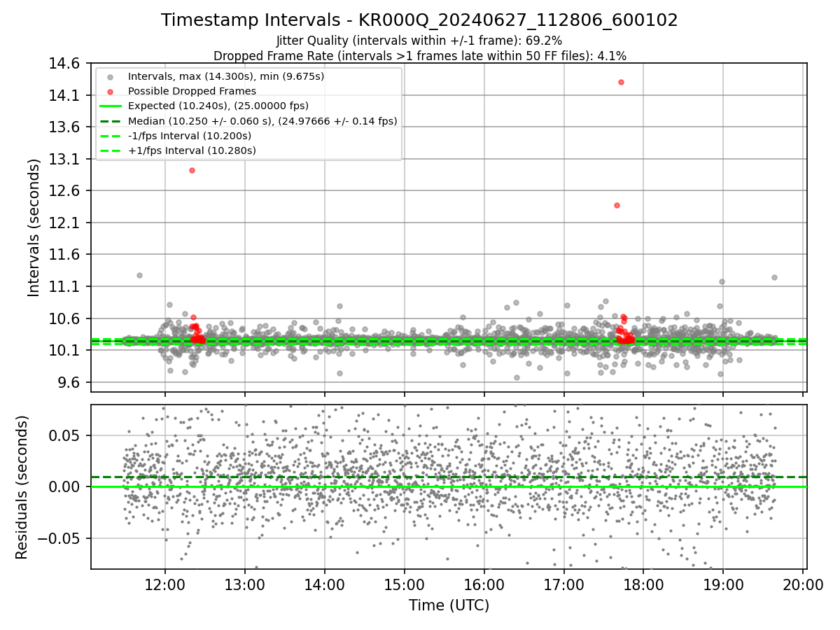Click legend entry "-1/fps Interval (10.200s)"
Viewport: 840px width, 630px height.
(190, 136)
